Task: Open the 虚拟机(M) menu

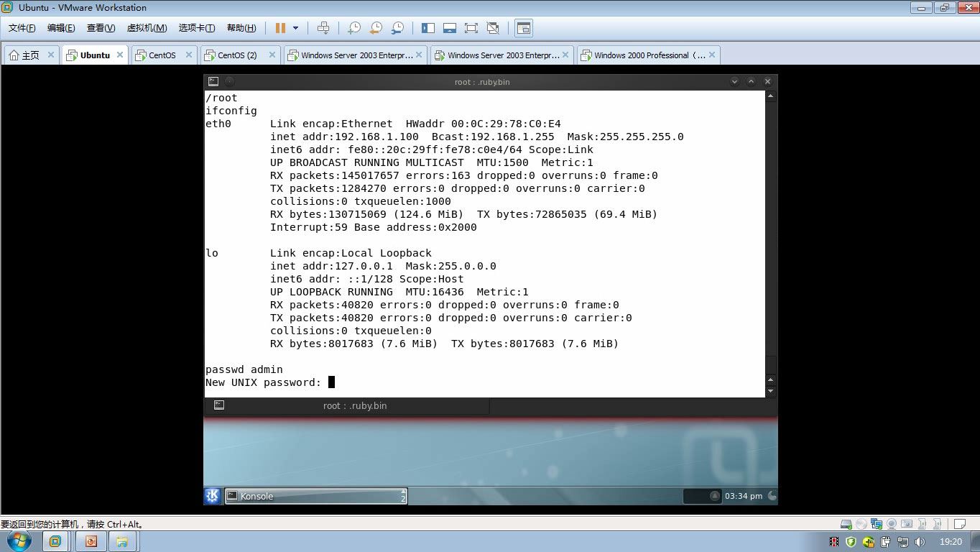Action: pos(147,28)
